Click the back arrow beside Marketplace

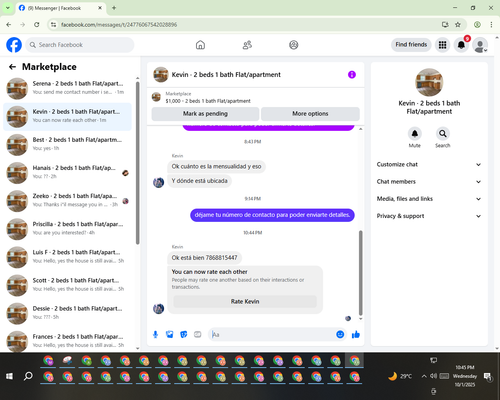(x=12, y=67)
